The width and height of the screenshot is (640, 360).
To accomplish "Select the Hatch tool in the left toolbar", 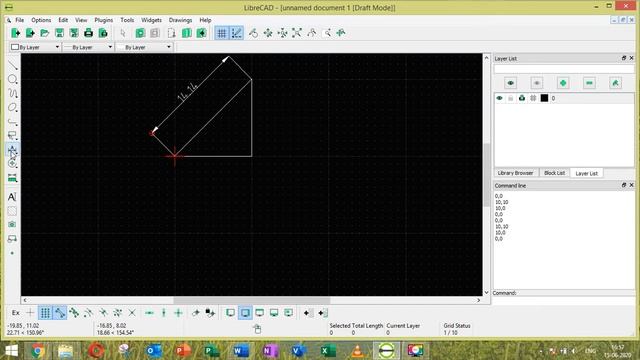I will [12, 211].
